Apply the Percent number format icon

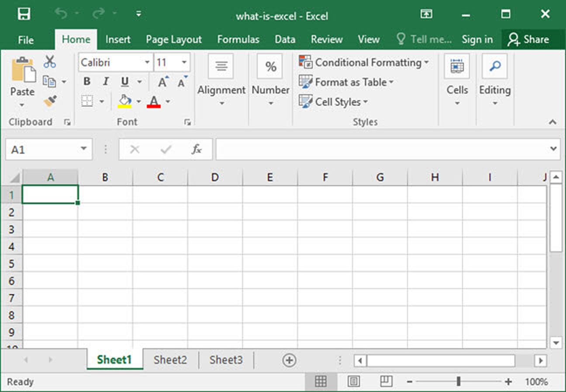270,66
